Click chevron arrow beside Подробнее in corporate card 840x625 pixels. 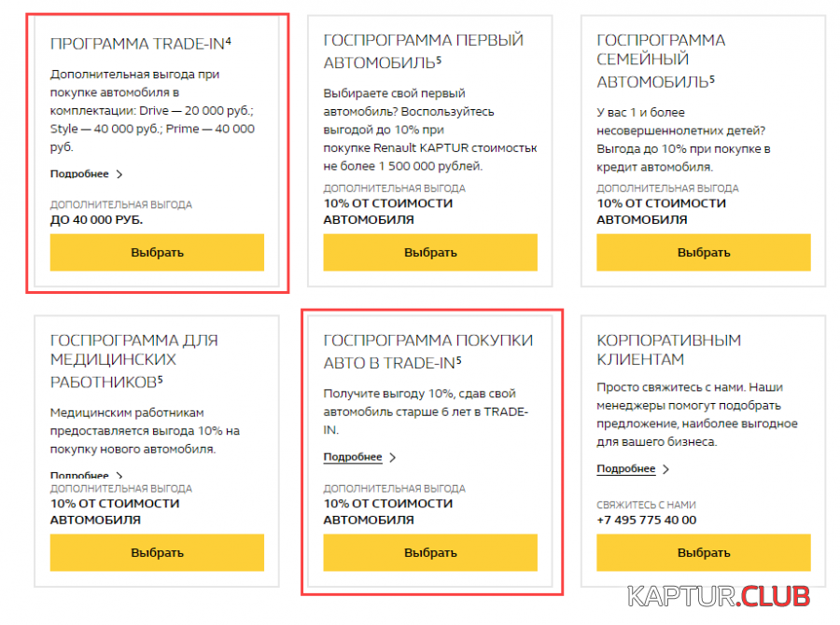(x=665, y=469)
